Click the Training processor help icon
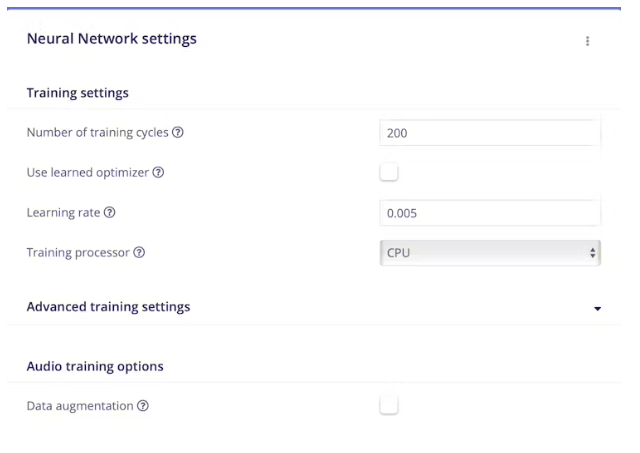Image resolution: width=640 pixels, height=453 pixels. coord(139,253)
